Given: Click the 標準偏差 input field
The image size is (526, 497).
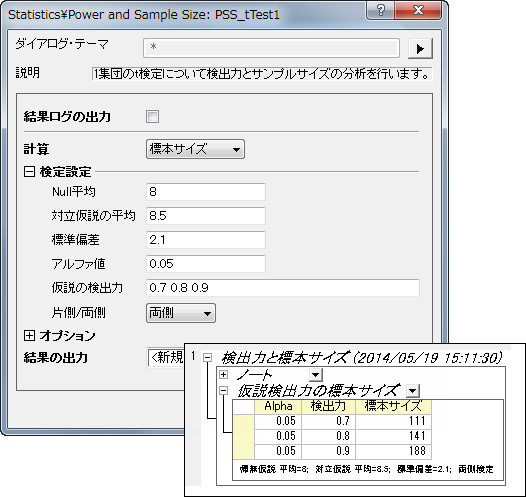Looking at the screenshot, I should click(206, 240).
